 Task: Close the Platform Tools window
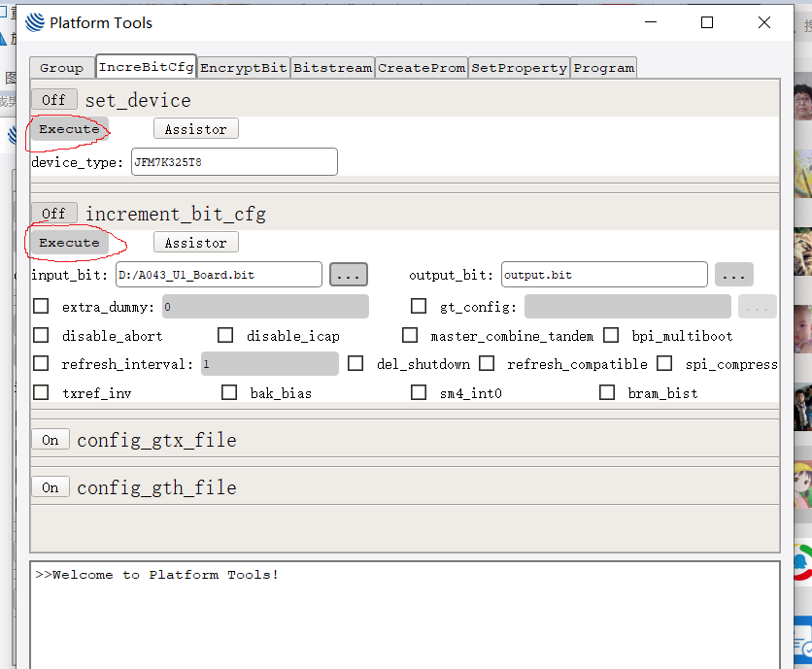(x=763, y=22)
